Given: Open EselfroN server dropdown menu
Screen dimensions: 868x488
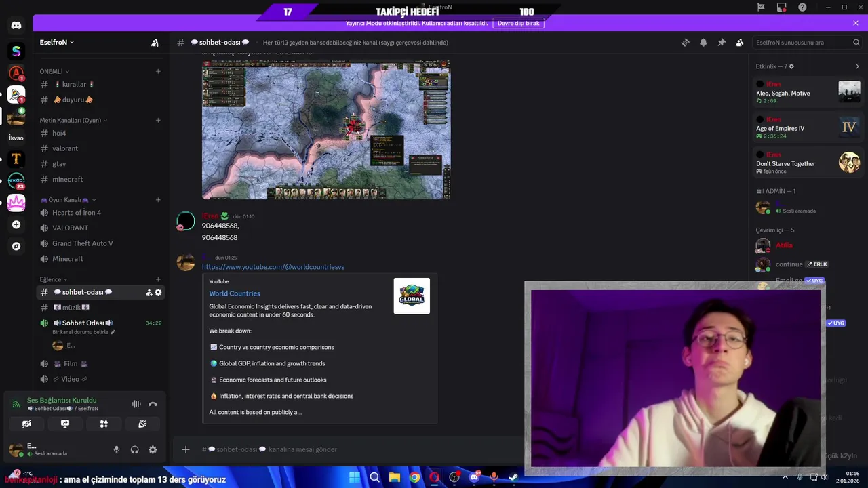Looking at the screenshot, I should [x=57, y=42].
